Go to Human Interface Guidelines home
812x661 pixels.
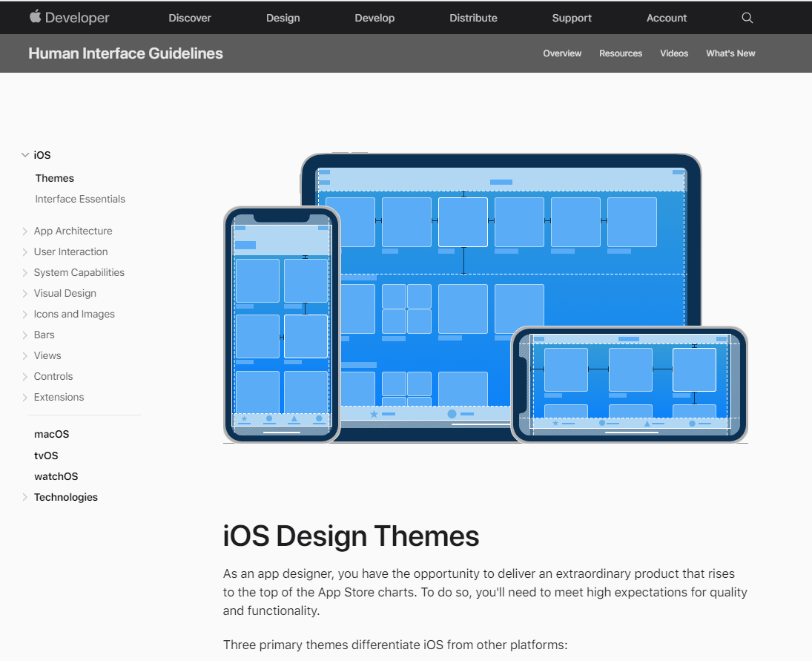pos(125,53)
